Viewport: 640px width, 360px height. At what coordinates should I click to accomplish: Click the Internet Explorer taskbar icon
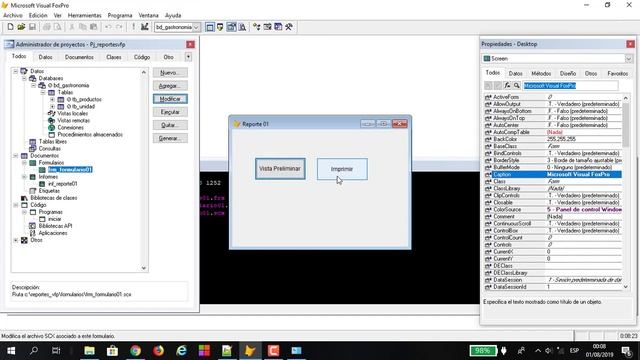181,351
